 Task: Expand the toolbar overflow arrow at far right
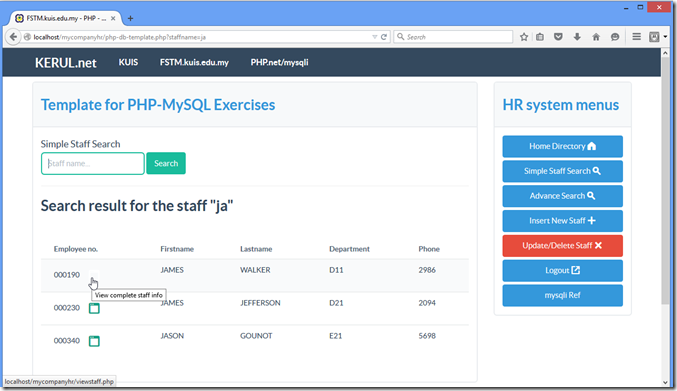pos(665,37)
